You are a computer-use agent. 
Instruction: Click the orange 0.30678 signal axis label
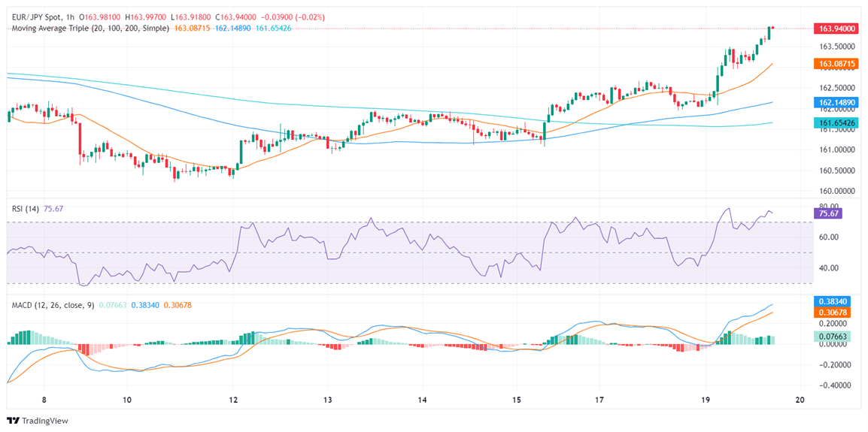(833, 312)
